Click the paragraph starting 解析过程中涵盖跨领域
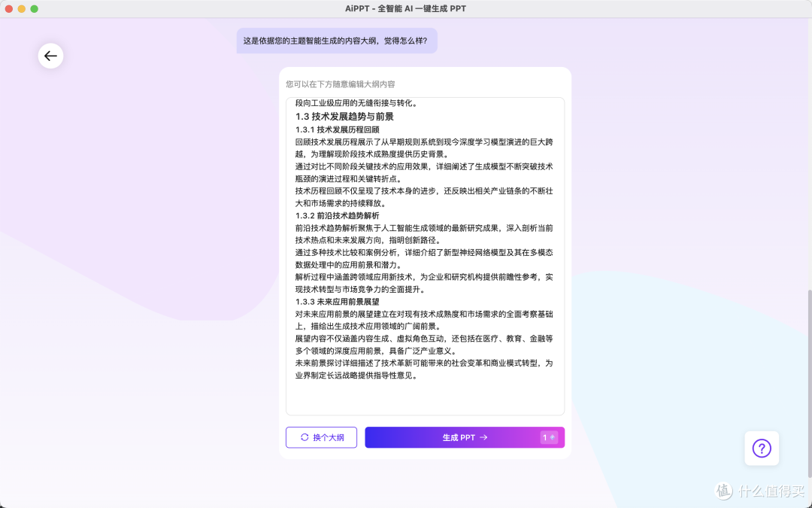The width and height of the screenshot is (812, 508). 424,283
